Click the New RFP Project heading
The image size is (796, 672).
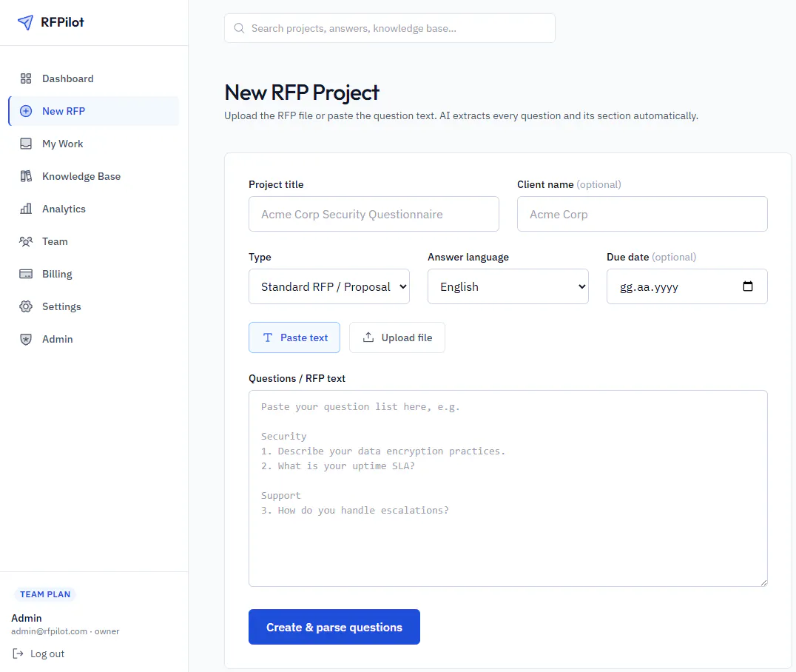302,93
